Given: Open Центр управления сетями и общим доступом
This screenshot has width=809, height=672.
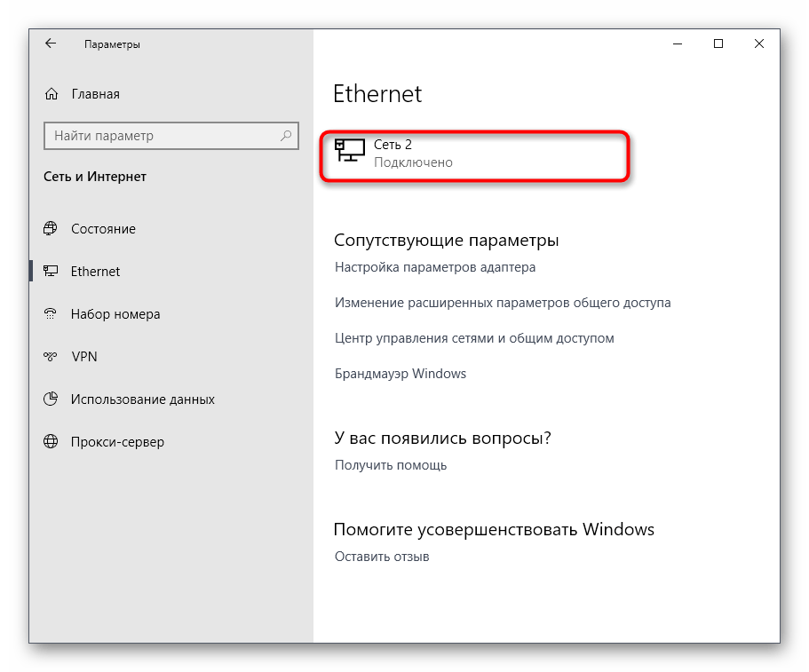Looking at the screenshot, I should point(474,338).
